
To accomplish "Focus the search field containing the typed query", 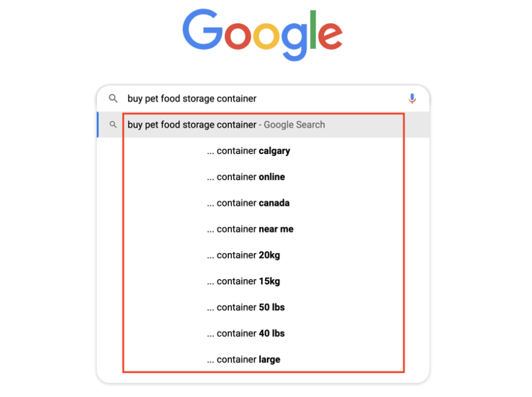I will tap(262, 99).
